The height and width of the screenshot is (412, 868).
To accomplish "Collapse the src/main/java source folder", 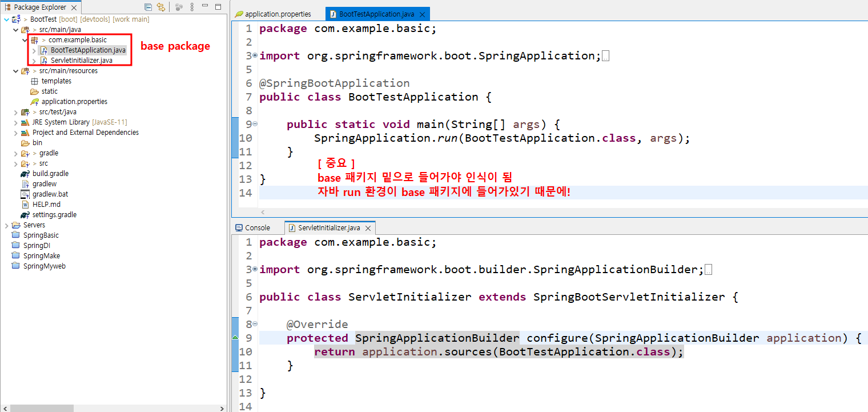I will 15,30.
